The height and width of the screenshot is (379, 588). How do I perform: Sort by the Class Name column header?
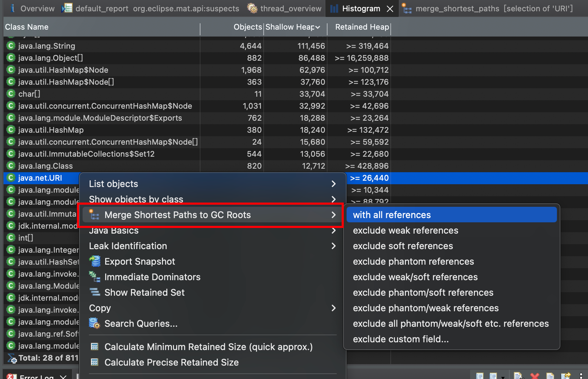(x=102, y=27)
